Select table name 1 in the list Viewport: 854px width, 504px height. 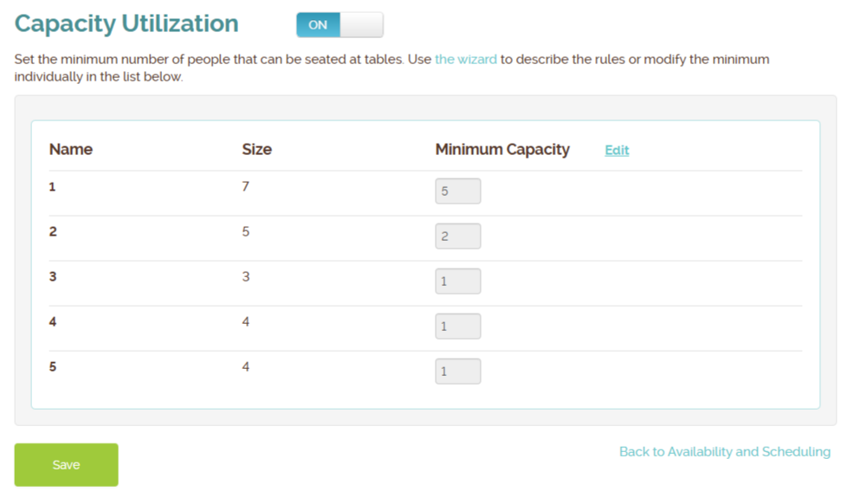click(53, 187)
